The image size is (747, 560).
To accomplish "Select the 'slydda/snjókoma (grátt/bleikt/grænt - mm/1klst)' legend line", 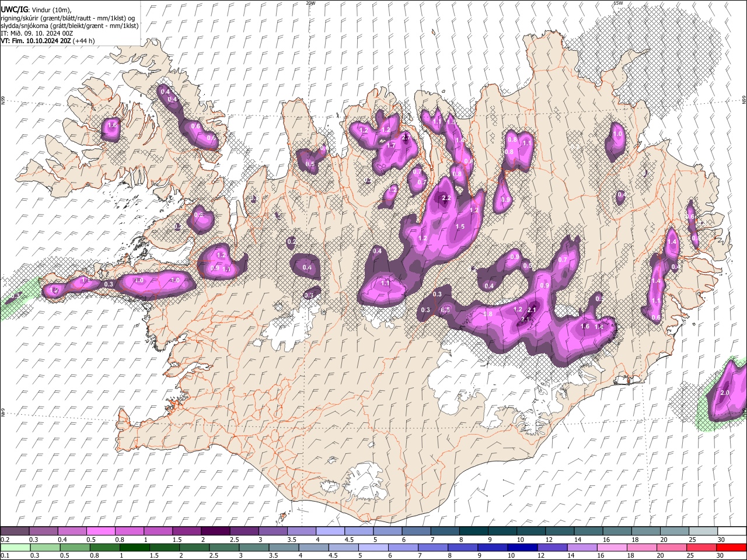I will (x=70, y=26).
